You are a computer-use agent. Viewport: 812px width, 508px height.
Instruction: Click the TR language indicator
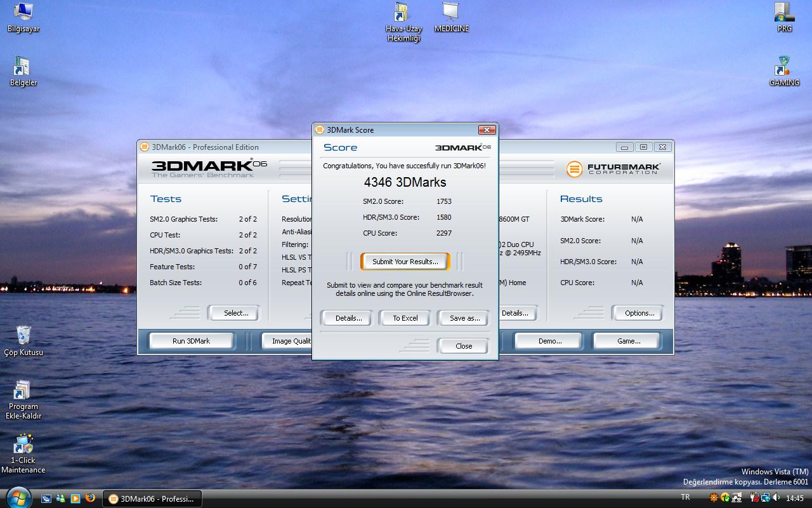[685, 497]
